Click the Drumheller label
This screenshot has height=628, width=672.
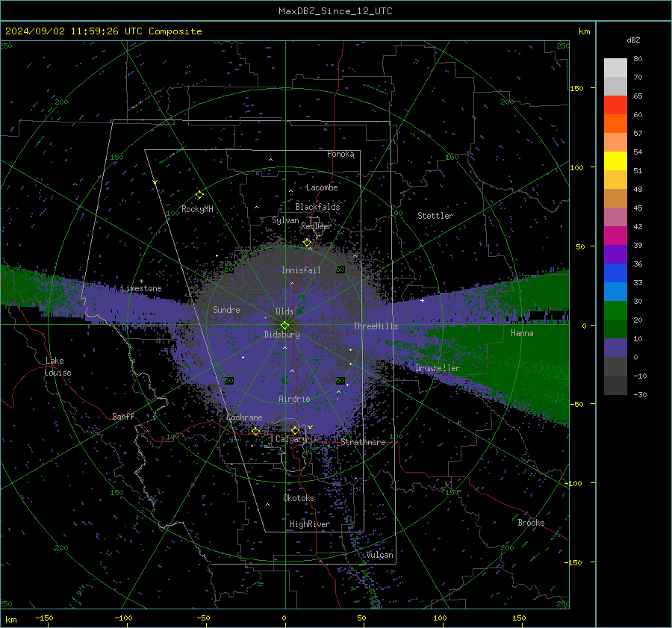[x=438, y=368]
